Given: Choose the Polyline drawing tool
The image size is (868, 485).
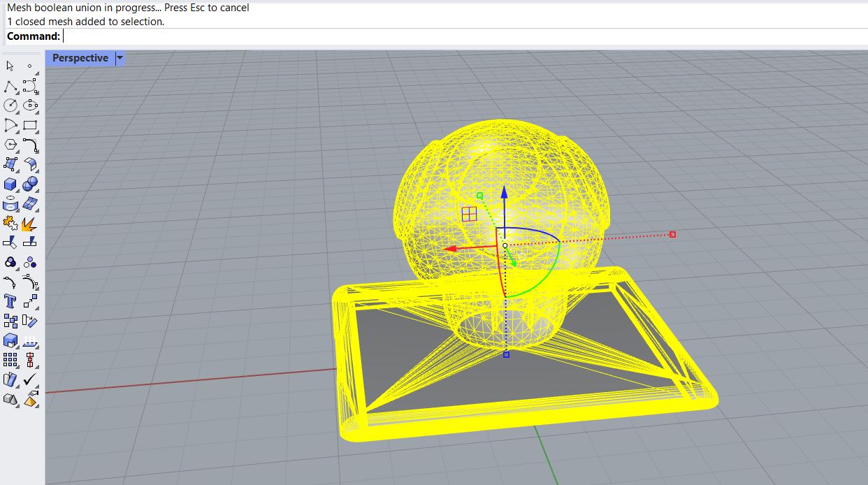Looking at the screenshot, I should coord(10,87).
